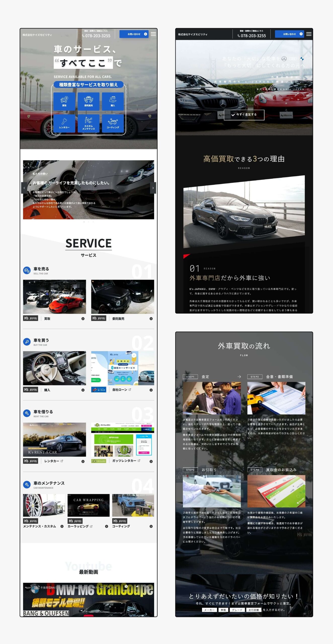This screenshot has height=644, width=333.
Task: Open hamburger menu on the light-themed page
Action: click(x=153, y=34)
